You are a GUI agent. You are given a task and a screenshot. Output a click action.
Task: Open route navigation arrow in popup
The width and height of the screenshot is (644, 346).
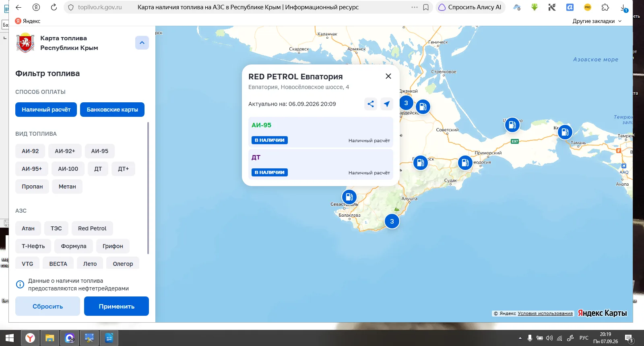tap(387, 104)
